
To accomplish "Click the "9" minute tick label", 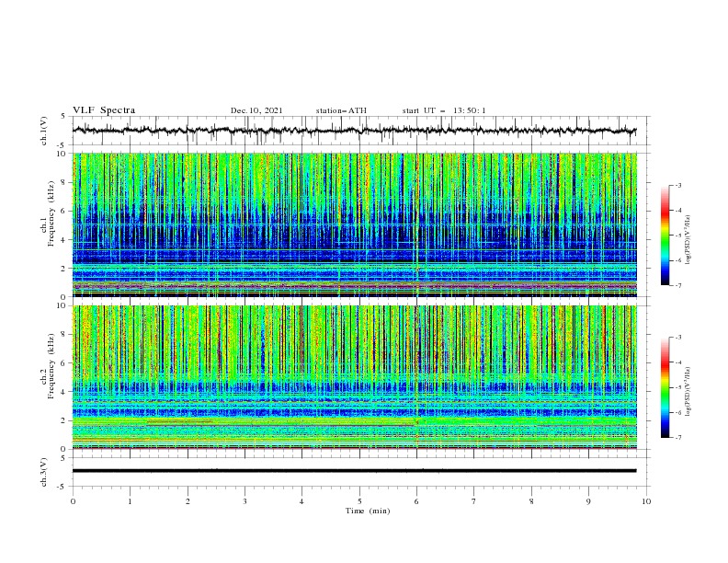I will pyautogui.click(x=588, y=501).
